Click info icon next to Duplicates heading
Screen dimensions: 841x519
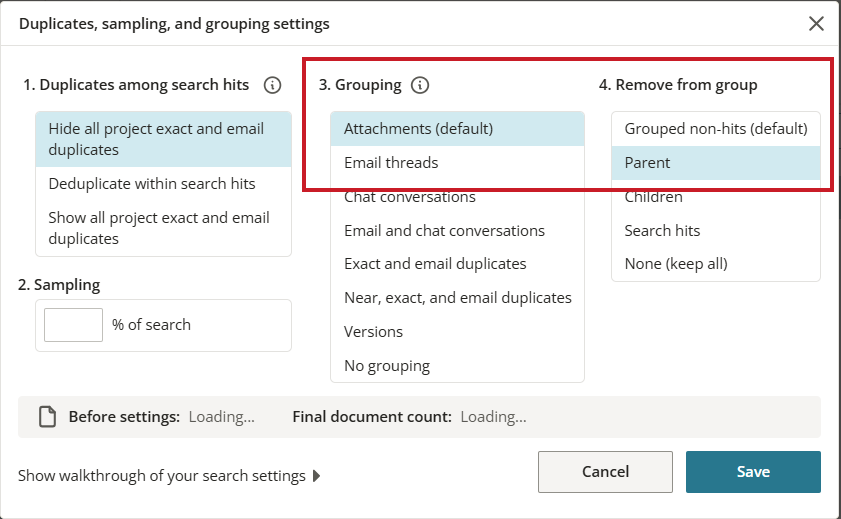272,85
